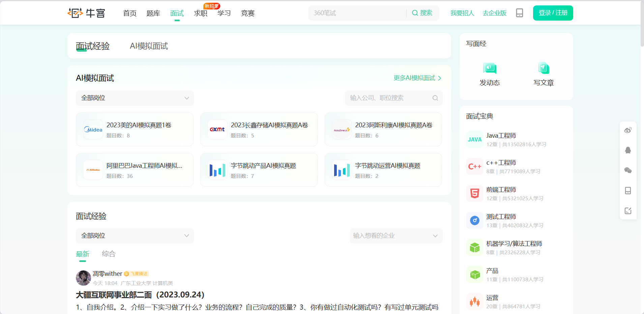644x314 pixels.
Task: Open the 输入想看的企业 dropdown
Action: (396, 236)
